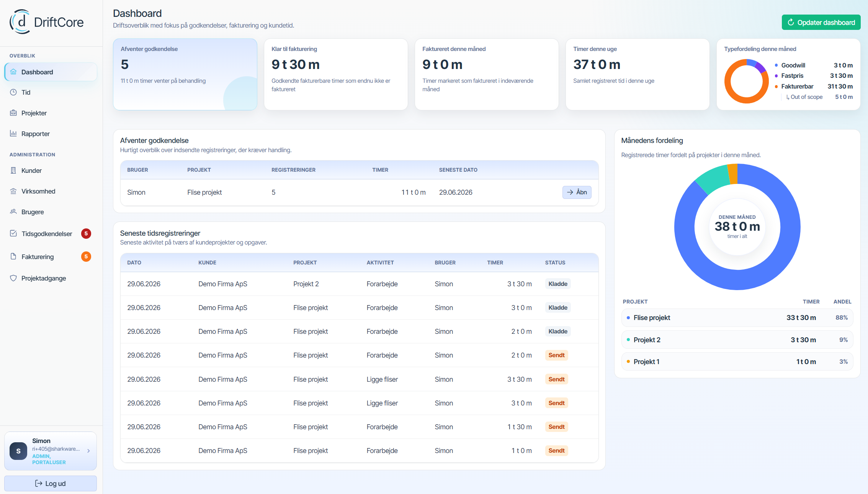Image resolution: width=868 pixels, height=494 pixels.
Task: Click the logout icon in Log ud button
Action: tap(39, 483)
